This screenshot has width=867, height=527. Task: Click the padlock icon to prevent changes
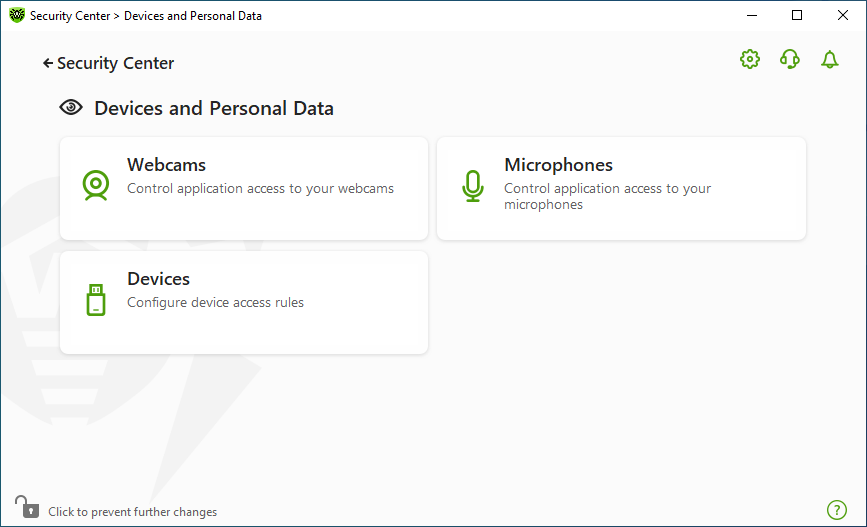pyautogui.click(x=27, y=507)
